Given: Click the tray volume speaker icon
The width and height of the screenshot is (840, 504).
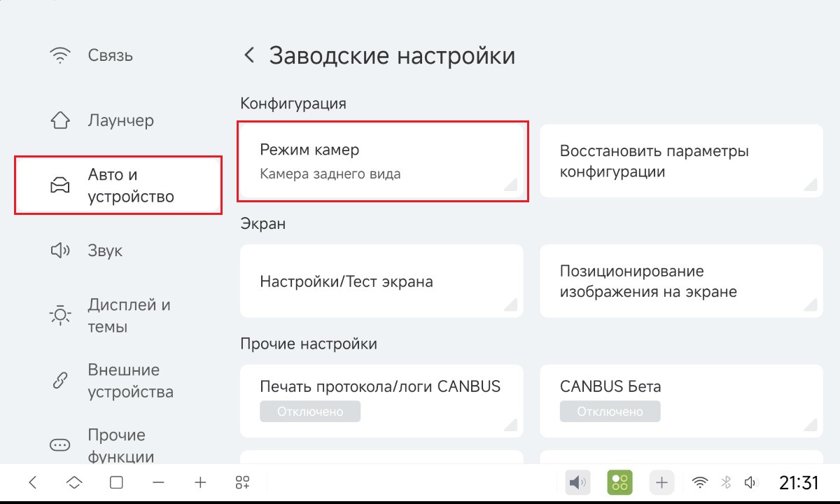Looking at the screenshot, I should [x=752, y=482].
